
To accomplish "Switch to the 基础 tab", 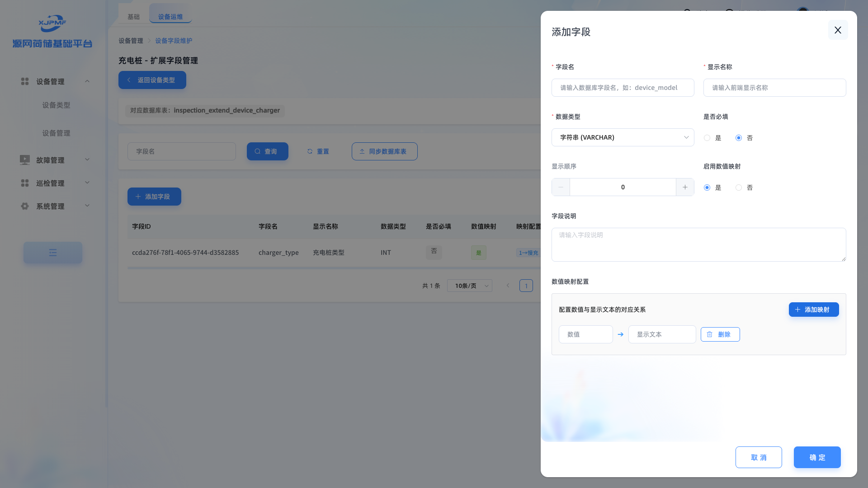I will pyautogui.click(x=133, y=17).
